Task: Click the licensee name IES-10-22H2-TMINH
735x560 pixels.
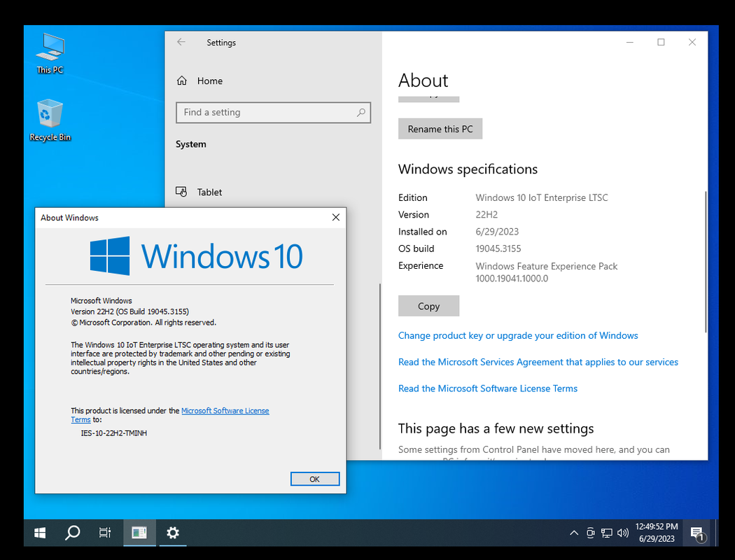Action: (x=114, y=433)
